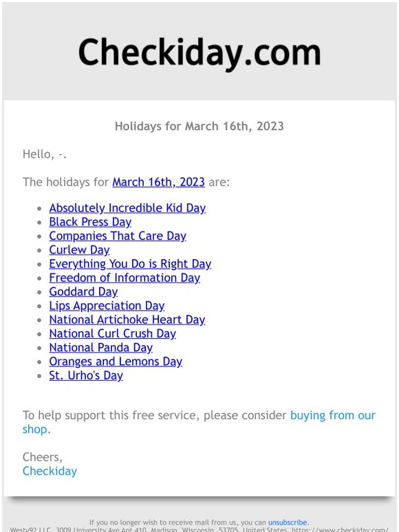Viewport: 399px width, 532px height.
Task: Click Oranges and Lemons Day
Action: [x=116, y=362]
